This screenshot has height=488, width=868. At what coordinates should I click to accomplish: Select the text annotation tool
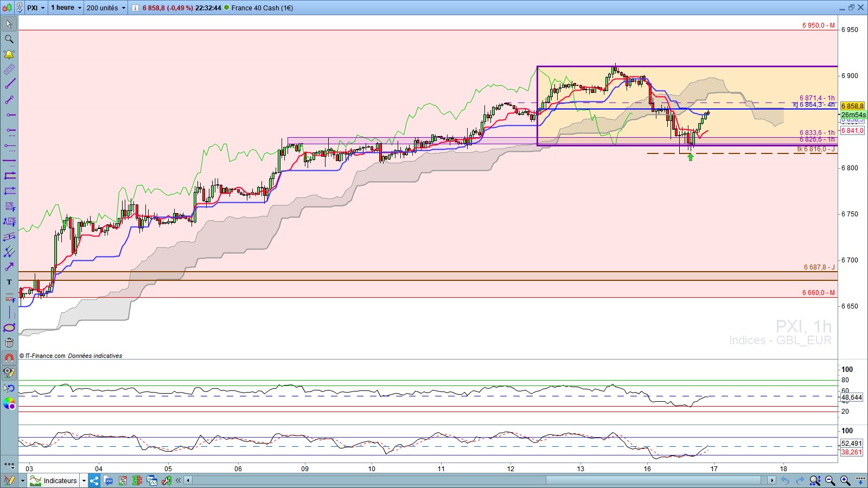[x=9, y=282]
